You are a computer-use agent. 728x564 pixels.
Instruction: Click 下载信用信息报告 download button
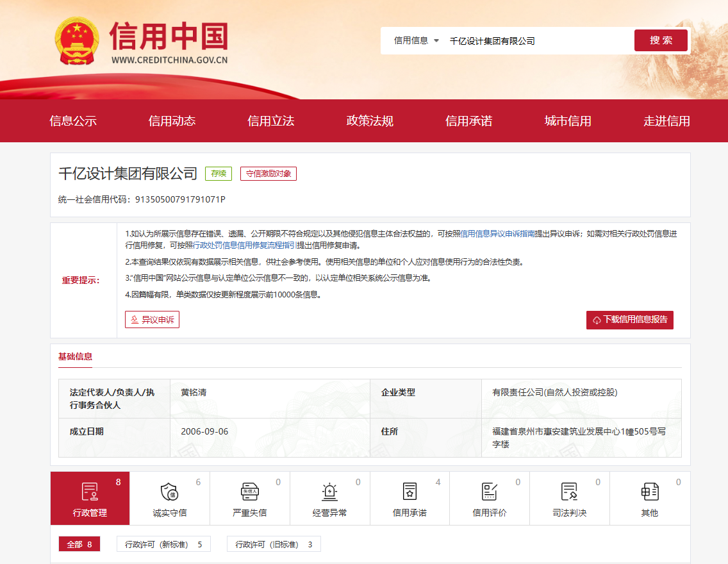click(x=629, y=320)
